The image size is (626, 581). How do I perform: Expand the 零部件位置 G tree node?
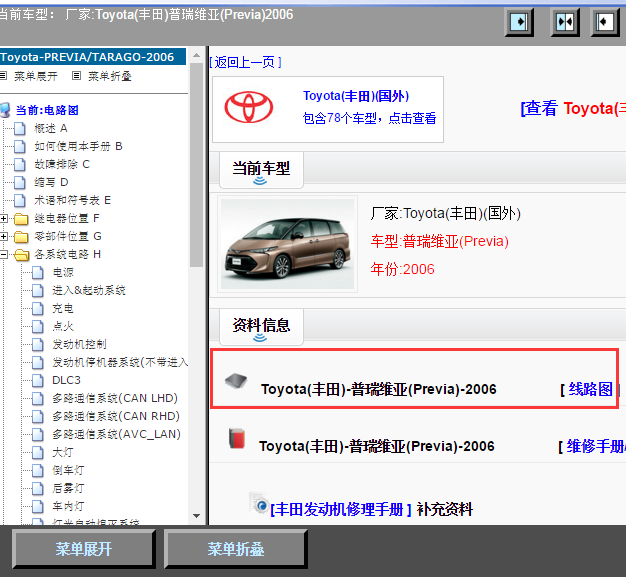tap(4, 236)
